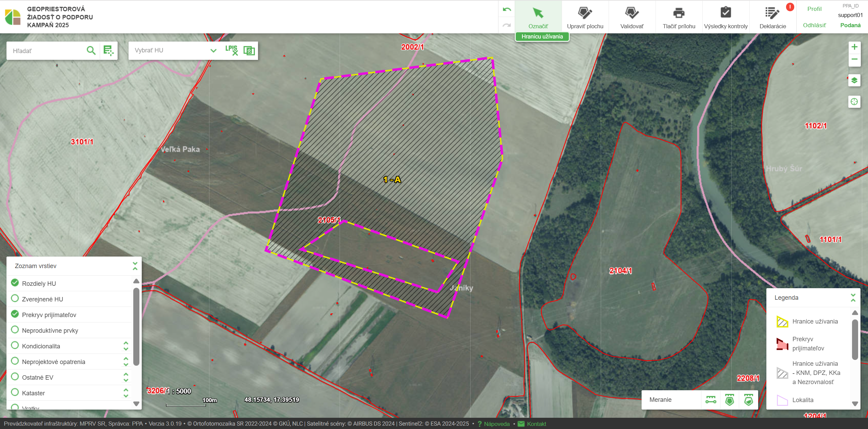
Task: Collapse the Zoznam vrstiev panel
Action: point(135,266)
